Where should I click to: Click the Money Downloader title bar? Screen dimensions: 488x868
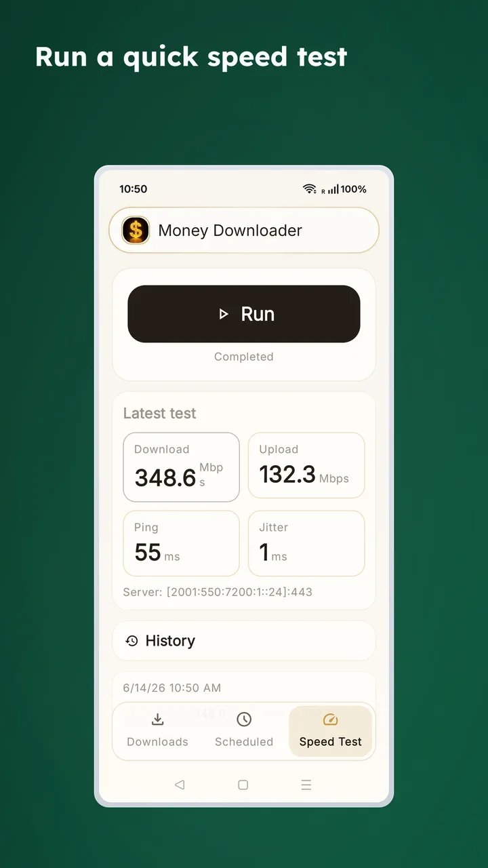pos(244,231)
